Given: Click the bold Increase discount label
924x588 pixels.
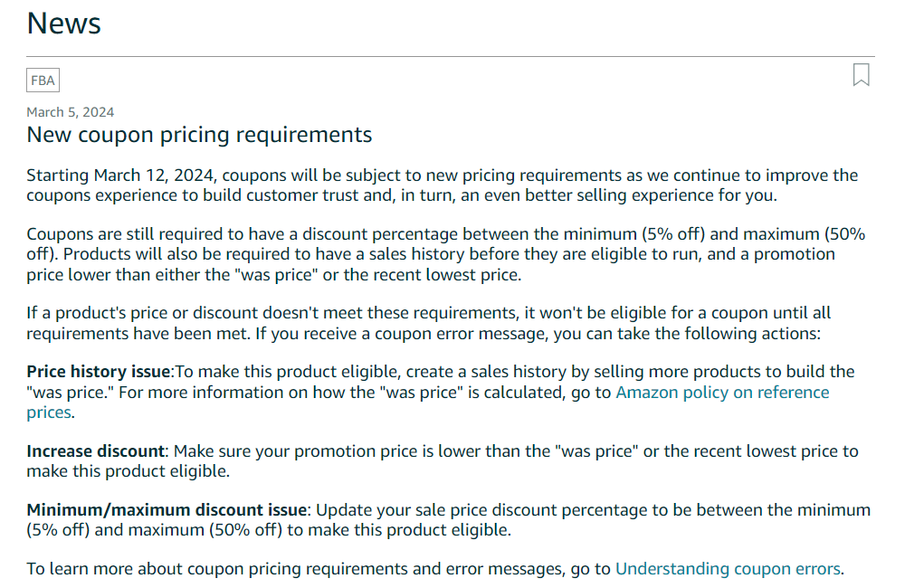Looking at the screenshot, I should coord(95,451).
